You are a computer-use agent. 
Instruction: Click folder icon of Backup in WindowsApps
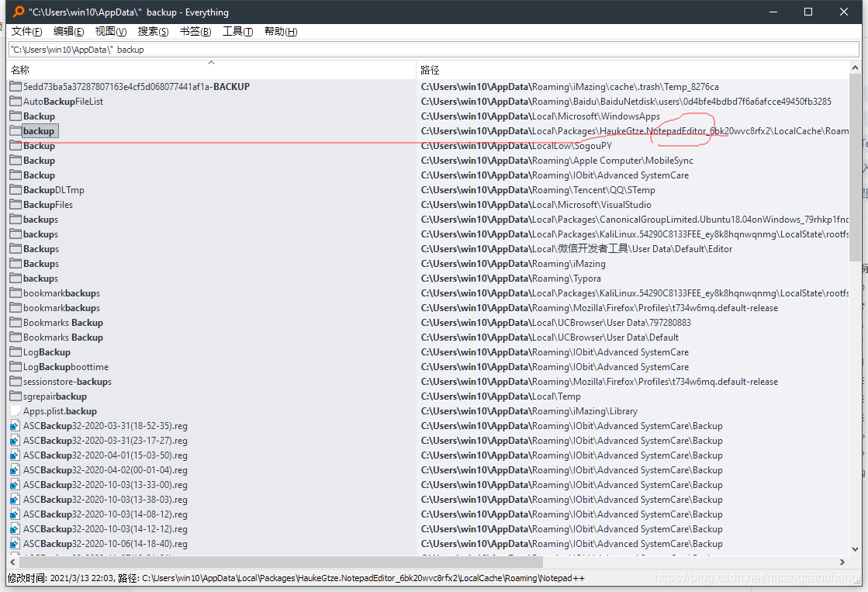click(x=16, y=116)
